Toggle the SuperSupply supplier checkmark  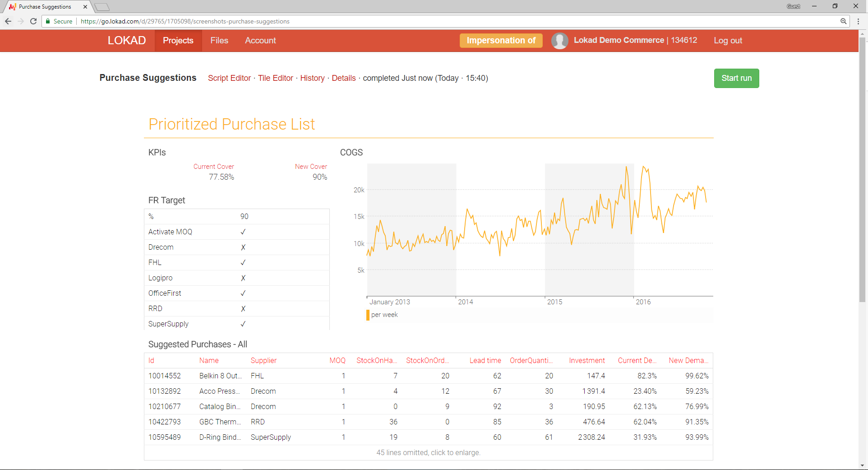[243, 324]
